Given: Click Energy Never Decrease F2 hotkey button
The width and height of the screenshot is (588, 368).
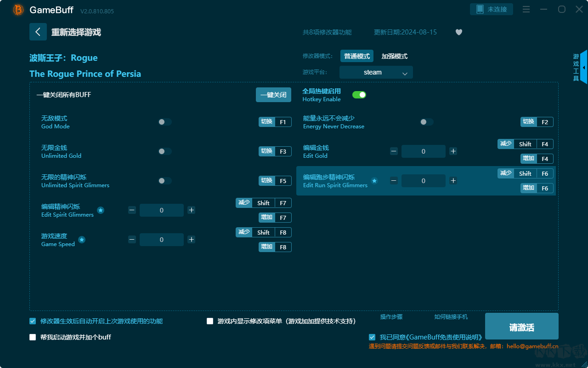Looking at the screenshot, I should tap(537, 122).
